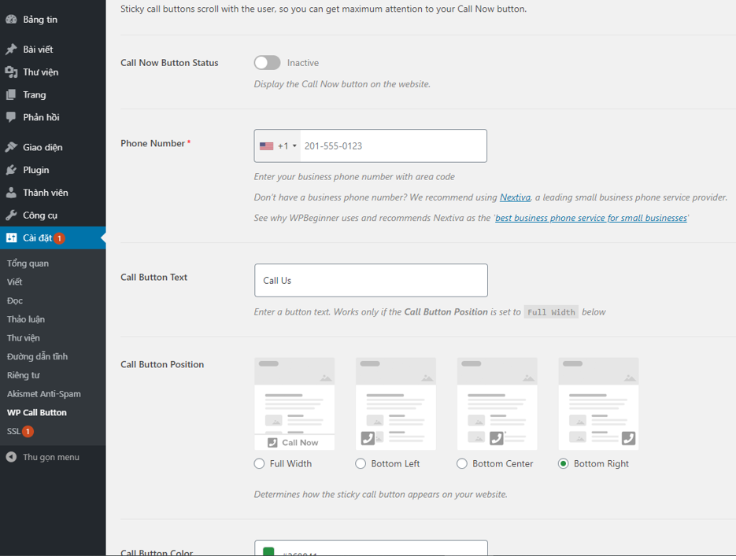Open Phản hồi menu item
This screenshot has height=560, width=736.
53,117
